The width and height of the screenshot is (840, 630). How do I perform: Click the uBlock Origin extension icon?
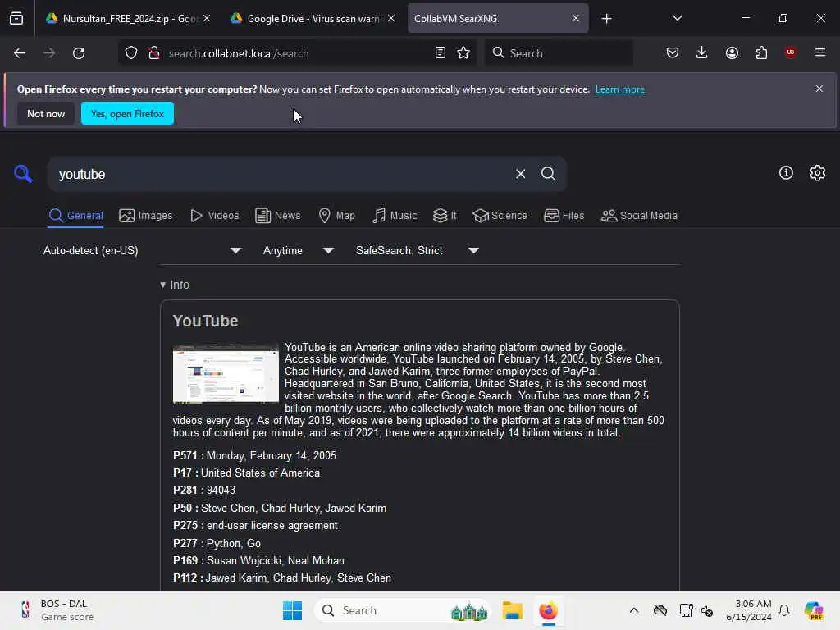(x=790, y=52)
